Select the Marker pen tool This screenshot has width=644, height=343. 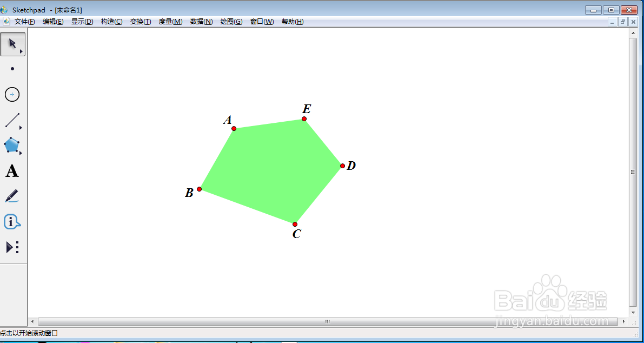12,196
